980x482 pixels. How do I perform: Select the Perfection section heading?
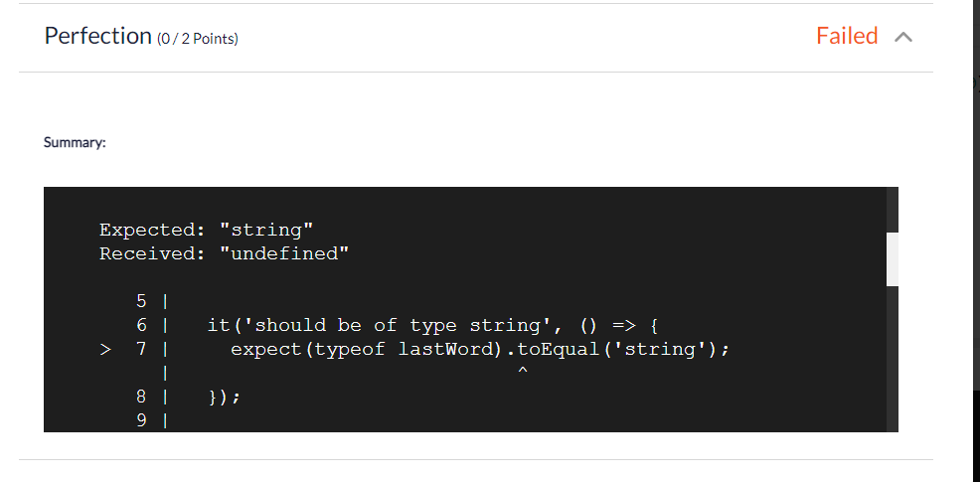point(98,36)
